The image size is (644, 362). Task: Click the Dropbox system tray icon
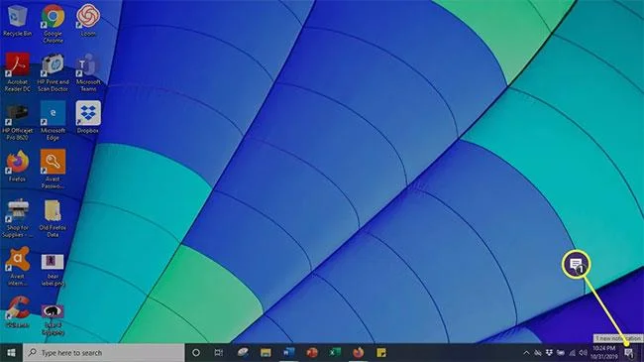click(549, 352)
